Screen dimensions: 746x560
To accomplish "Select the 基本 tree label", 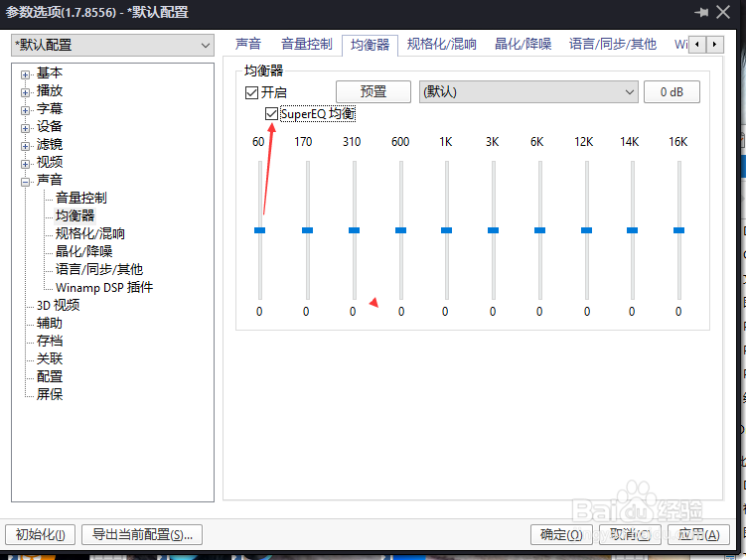I will point(50,72).
